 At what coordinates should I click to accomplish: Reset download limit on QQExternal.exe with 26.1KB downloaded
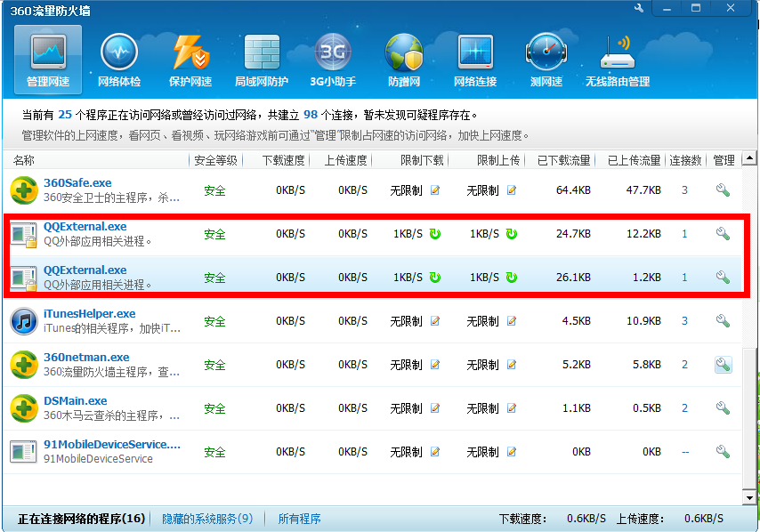[435, 278]
